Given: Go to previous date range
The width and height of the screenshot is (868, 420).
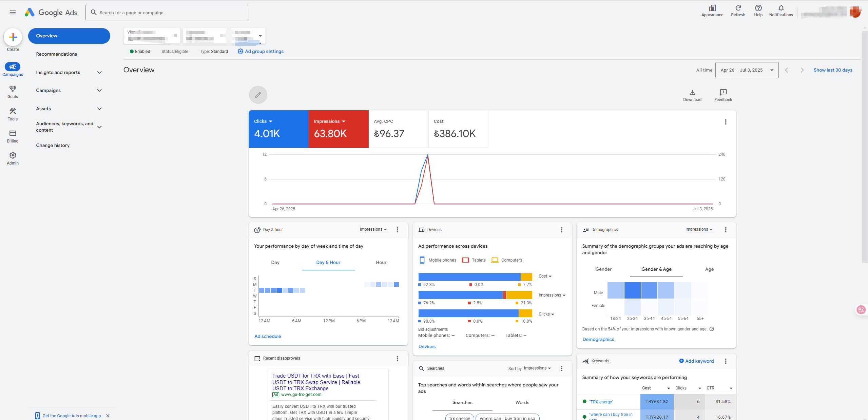Looking at the screenshot, I should (787, 70).
